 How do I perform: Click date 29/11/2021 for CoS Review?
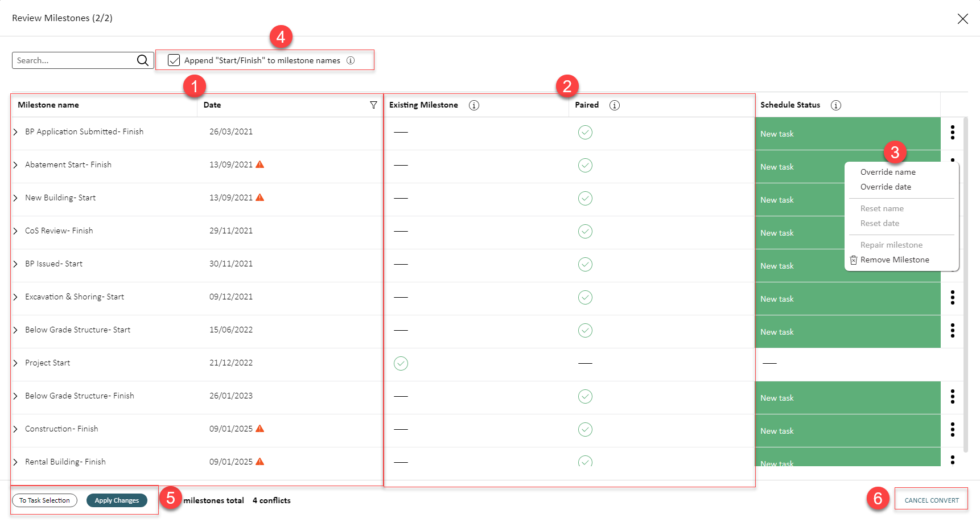pyautogui.click(x=231, y=231)
